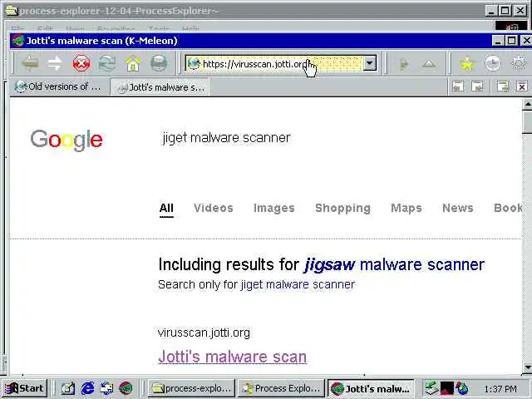The width and height of the screenshot is (532, 399).
Task: Open the 'Jotti's malware scan' result link
Action: (233, 357)
